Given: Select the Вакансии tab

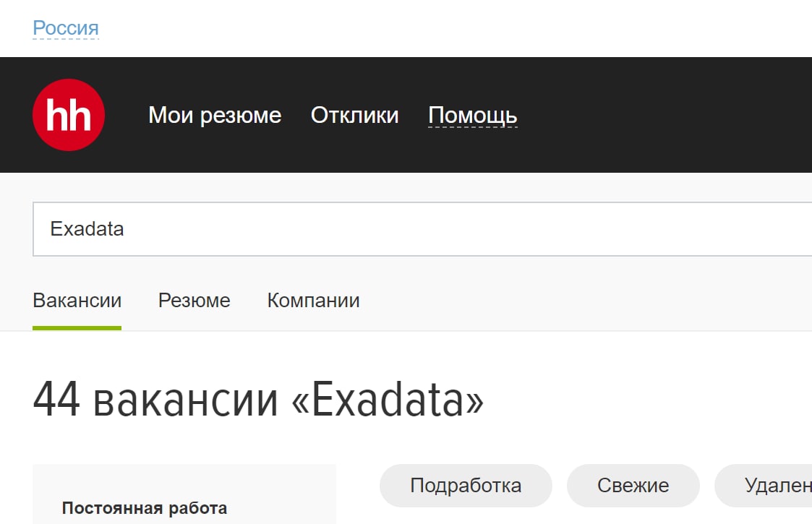Looking at the screenshot, I should click(77, 301).
